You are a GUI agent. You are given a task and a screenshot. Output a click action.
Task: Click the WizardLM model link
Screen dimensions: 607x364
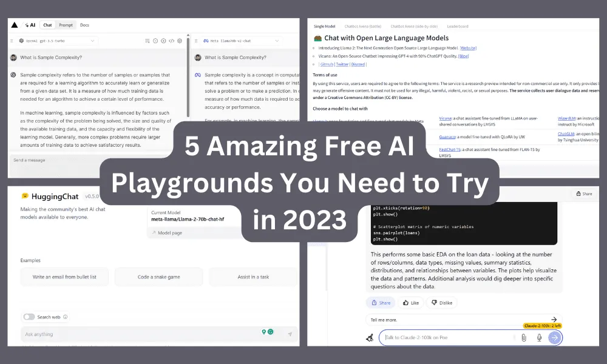567,118
